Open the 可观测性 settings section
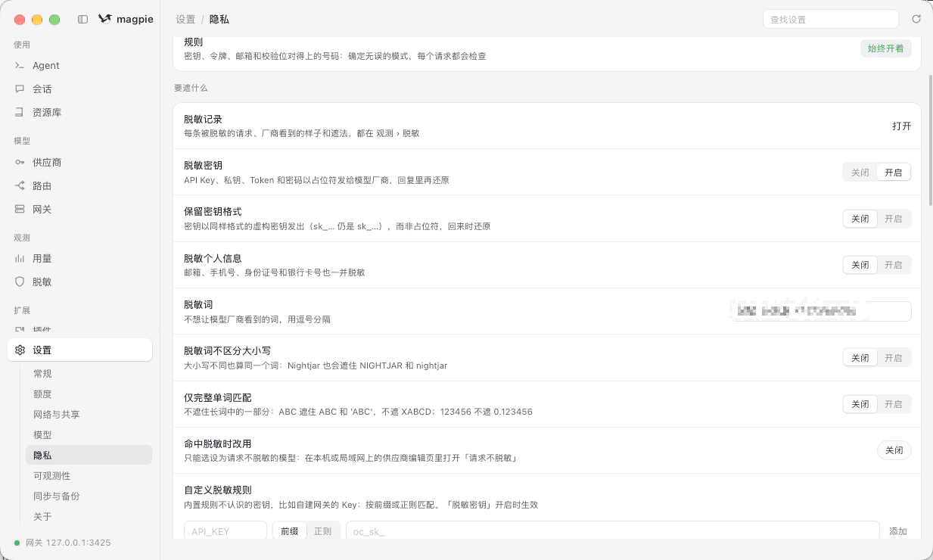Screen dimensions: 933x560 89,476
